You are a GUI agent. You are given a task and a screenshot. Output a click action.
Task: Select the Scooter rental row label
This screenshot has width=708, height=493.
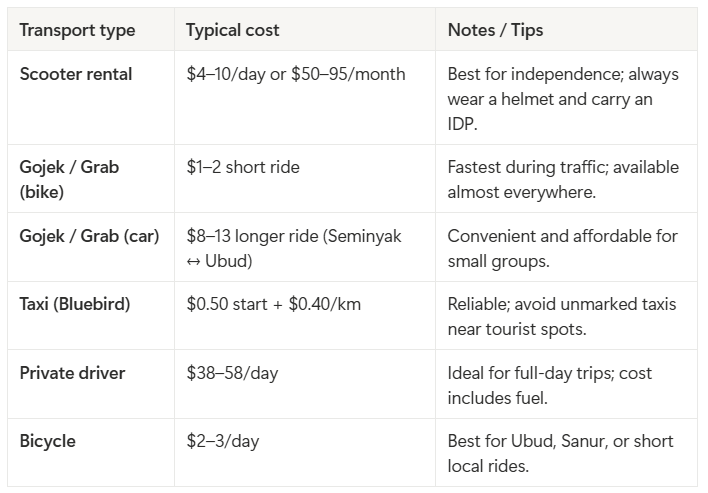pyautogui.click(x=76, y=75)
